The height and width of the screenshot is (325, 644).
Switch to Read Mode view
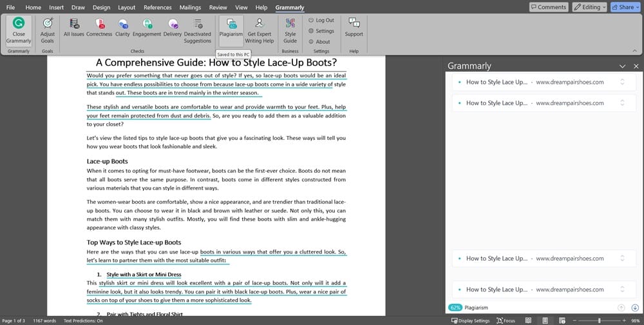[528, 320]
